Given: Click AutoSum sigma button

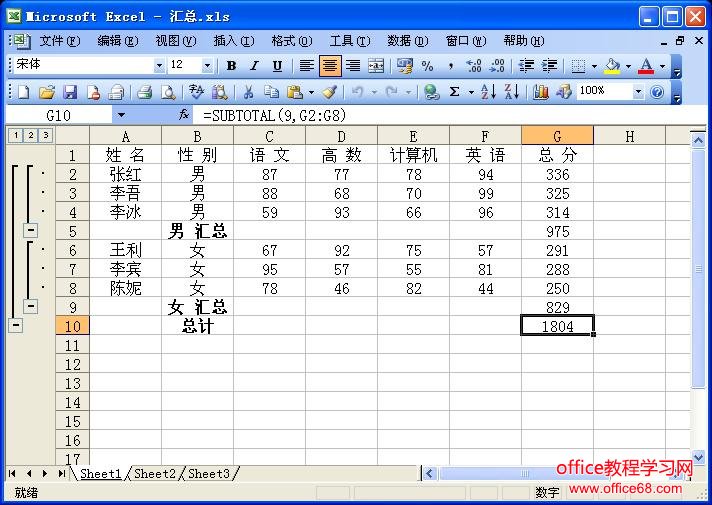Looking at the screenshot, I should pyautogui.click(x=454, y=92).
